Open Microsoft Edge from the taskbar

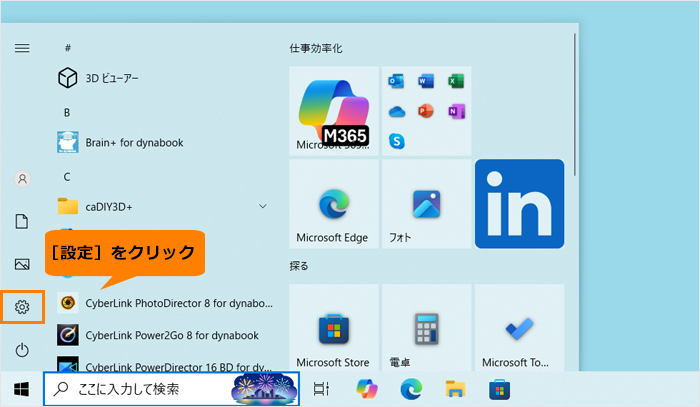point(411,389)
